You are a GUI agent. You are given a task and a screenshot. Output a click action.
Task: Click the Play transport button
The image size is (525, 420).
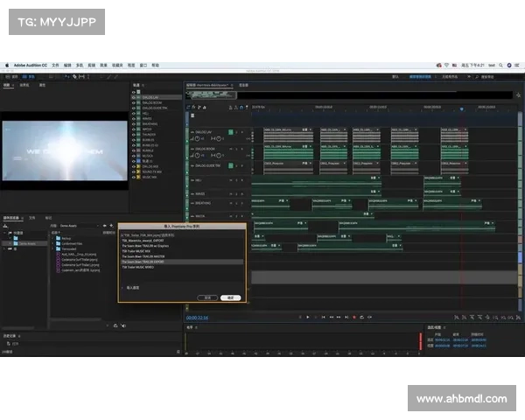(x=308, y=317)
